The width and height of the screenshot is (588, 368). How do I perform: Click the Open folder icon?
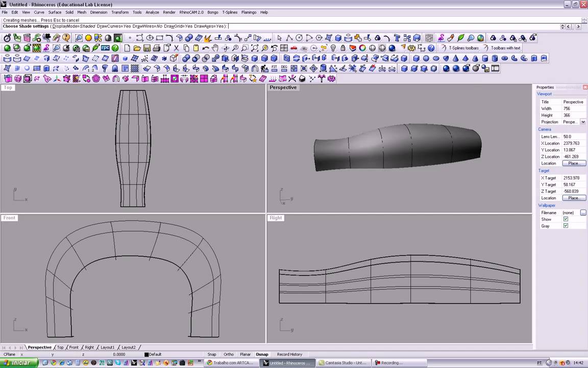[137, 48]
